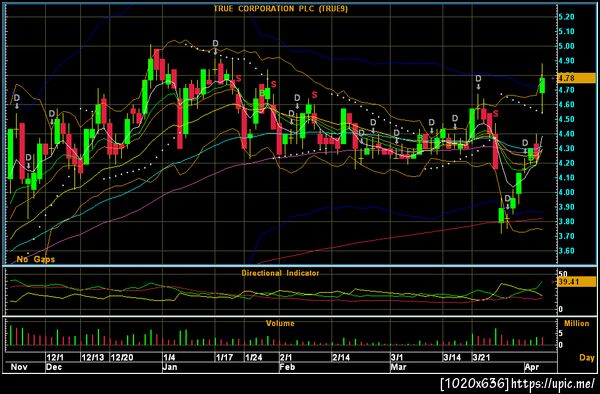
Task: Click the 0 label on Directional Indicator axis
Action: pyautogui.click(x=561, y=309)
